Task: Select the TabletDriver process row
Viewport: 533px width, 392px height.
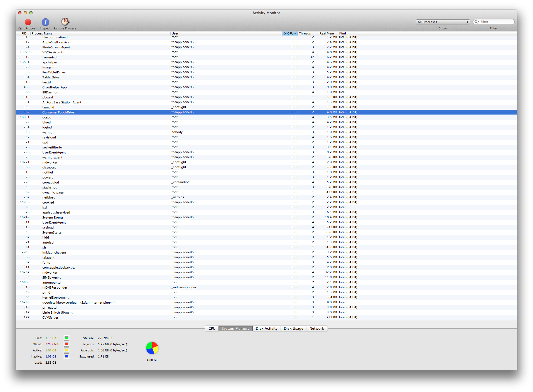Action: [266, 77]
